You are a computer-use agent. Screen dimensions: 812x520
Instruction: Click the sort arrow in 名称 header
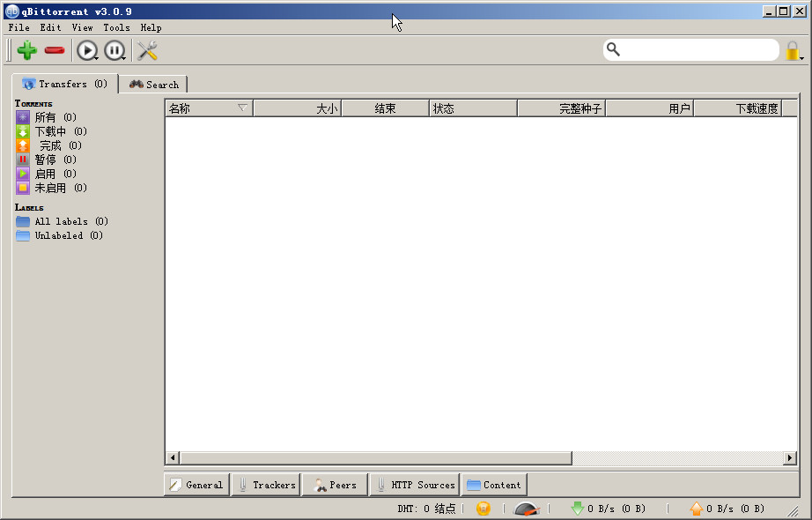tap(242, 108)
